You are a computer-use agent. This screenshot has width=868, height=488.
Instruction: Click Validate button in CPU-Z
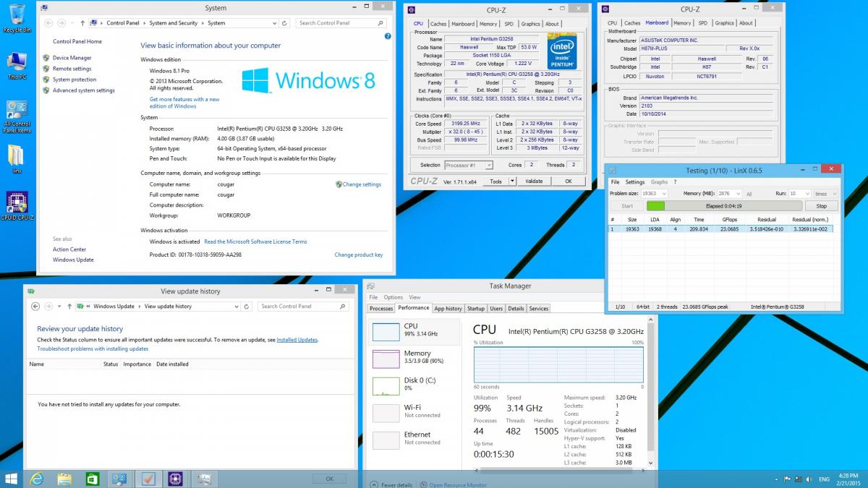pos(534,181)
